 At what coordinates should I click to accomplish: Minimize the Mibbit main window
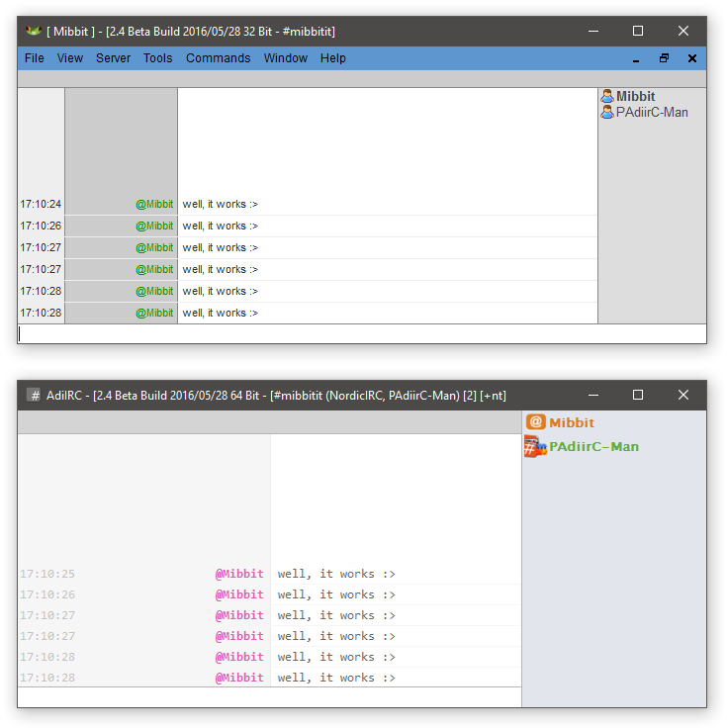(593, 31)
